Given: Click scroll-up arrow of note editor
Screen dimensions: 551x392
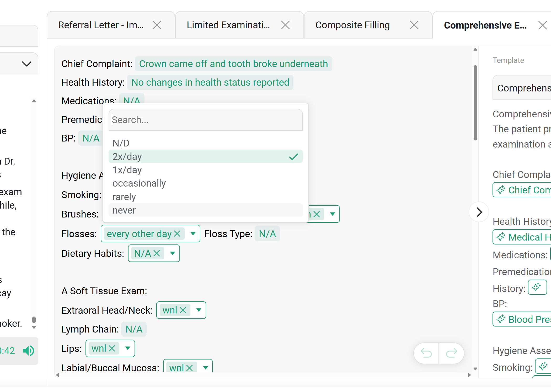Looking at the screenshot, I should 475,49.
